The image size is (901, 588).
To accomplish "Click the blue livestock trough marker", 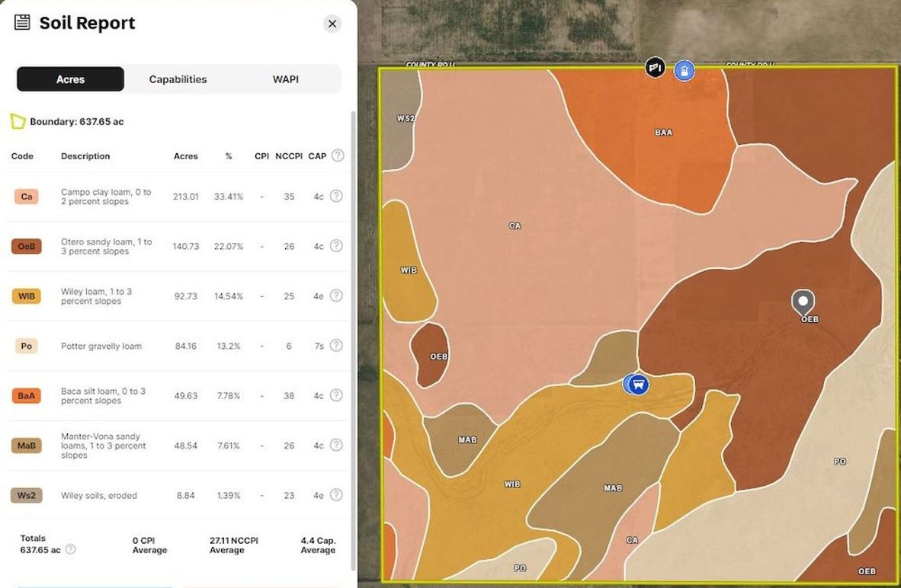I will (635, 385).
